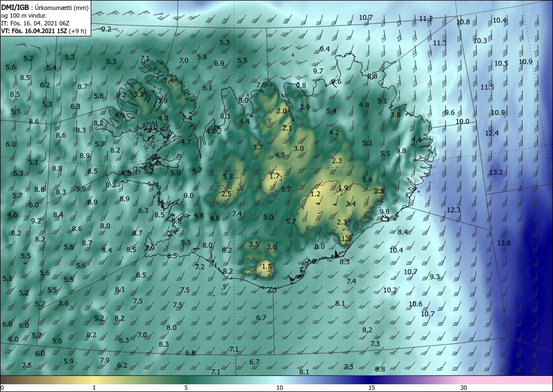Click the map value "2.8"
The image size is (553, 392).
379,191
